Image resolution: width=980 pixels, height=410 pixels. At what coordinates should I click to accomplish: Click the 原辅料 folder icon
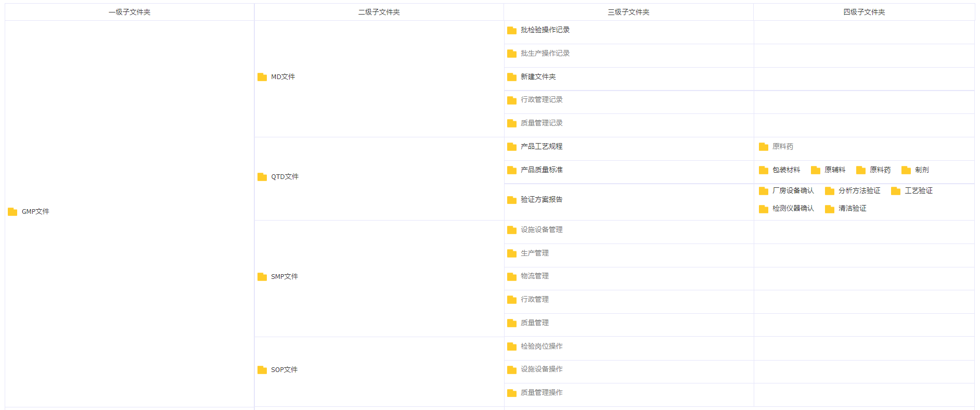(x=816, y=170)
